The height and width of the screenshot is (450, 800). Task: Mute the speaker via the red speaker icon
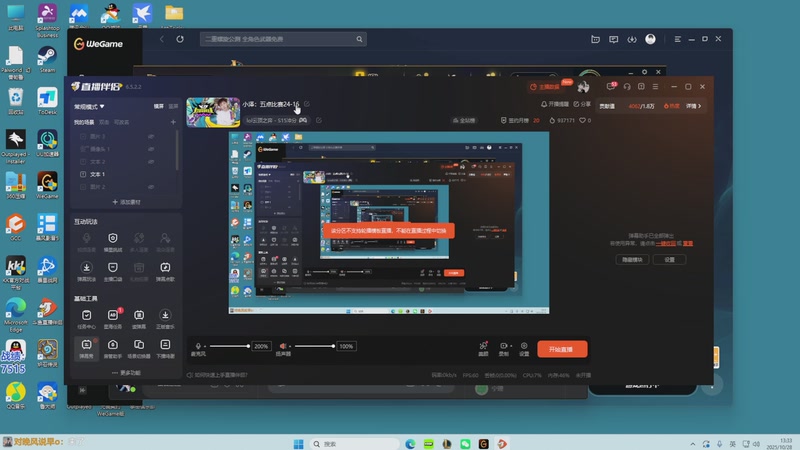283,346
